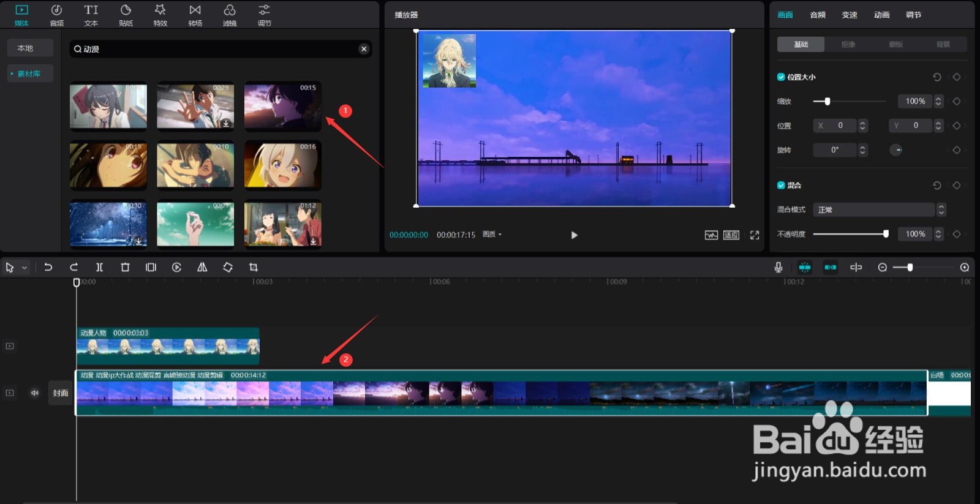Select the 本地 local media button

pyautogui.click(x=30, y=48)
